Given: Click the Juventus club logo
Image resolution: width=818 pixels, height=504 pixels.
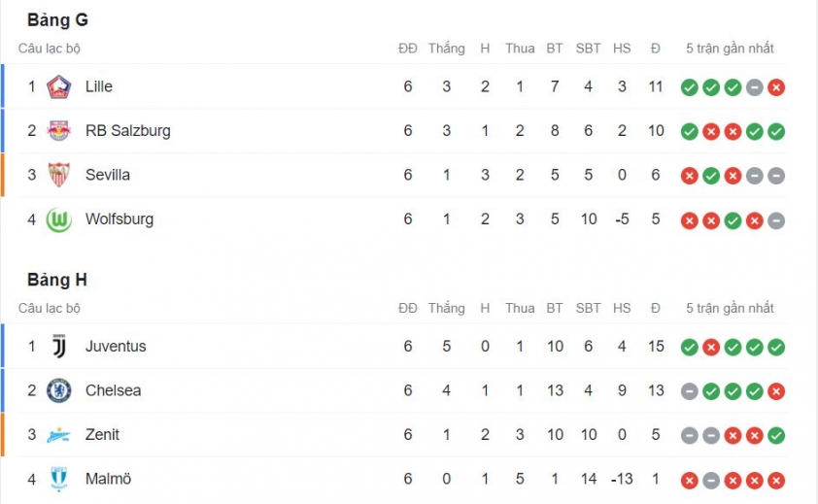Looking at the screenshot, I should click(59, 347).
